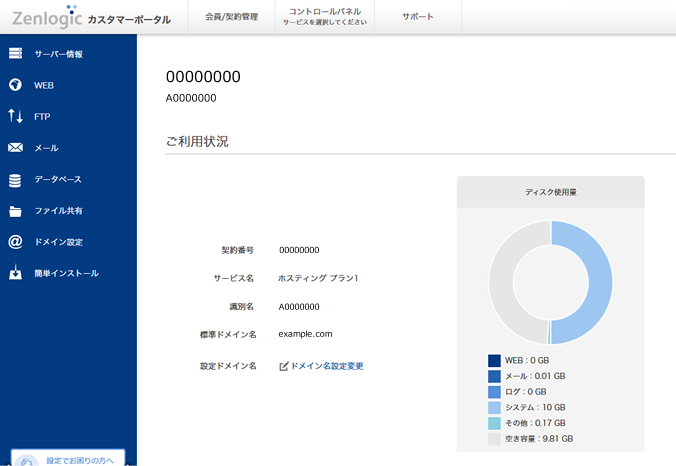Image resolution: width=676 pixels, height=466 pixels.
Task: Click the 設定でお困りの方へ help button
Action: [68, 458]
